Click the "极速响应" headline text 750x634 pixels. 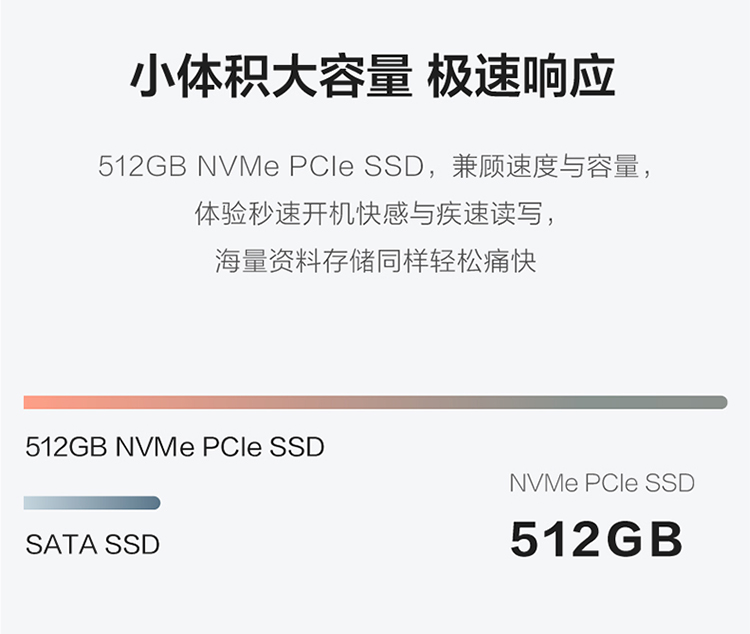[521, 78]
